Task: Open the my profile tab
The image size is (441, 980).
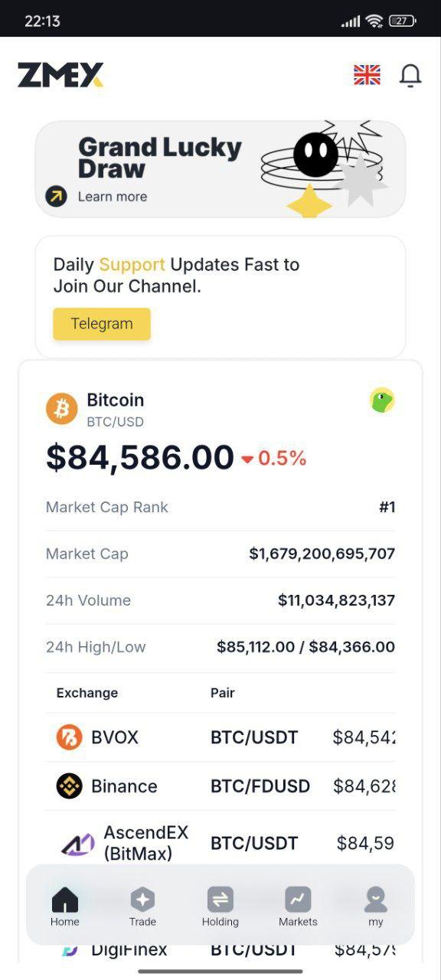Action: [375, 906]
